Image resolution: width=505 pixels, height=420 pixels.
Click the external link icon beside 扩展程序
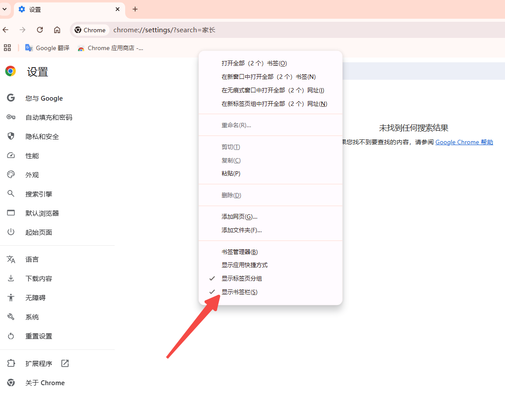coord(65,363)
